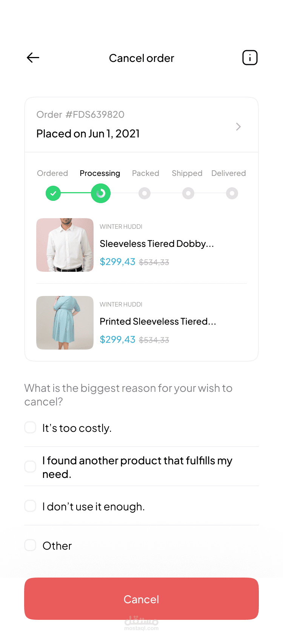Click the Shipped step circle
283x644 pixels.
(188, 193)
